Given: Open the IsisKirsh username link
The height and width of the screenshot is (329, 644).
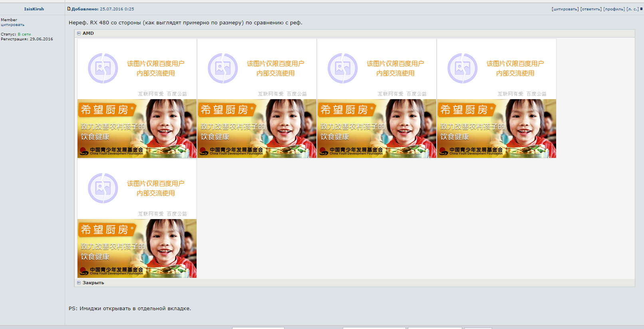Looking at the screenshot, I should [x=34, y=9].
